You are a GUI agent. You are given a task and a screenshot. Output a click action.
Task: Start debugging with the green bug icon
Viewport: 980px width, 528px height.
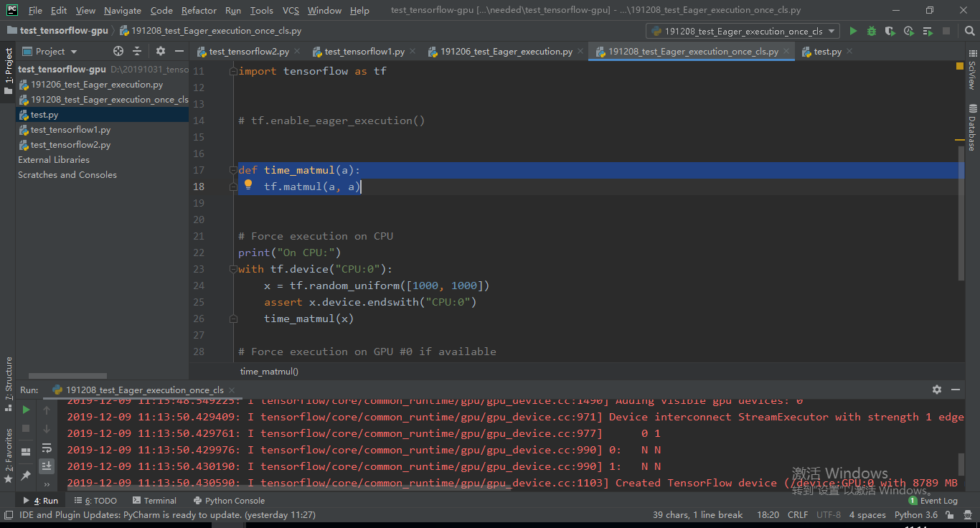point(872,31)
